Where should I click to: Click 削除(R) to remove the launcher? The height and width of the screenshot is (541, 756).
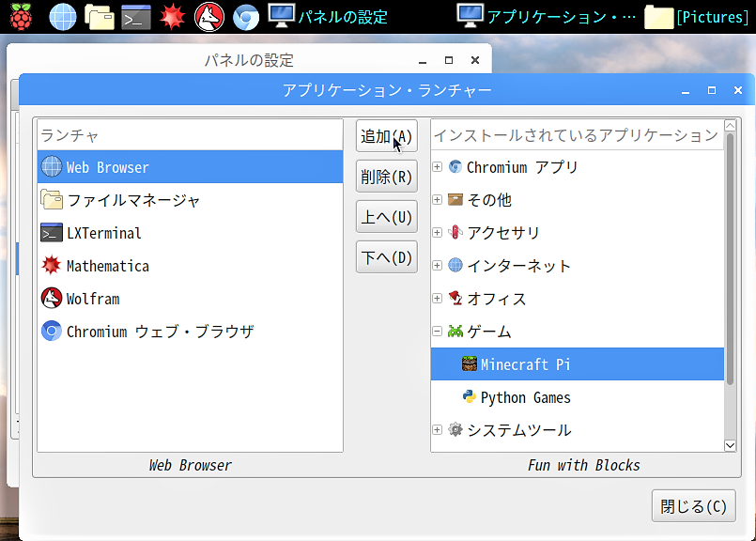point(387,177)
